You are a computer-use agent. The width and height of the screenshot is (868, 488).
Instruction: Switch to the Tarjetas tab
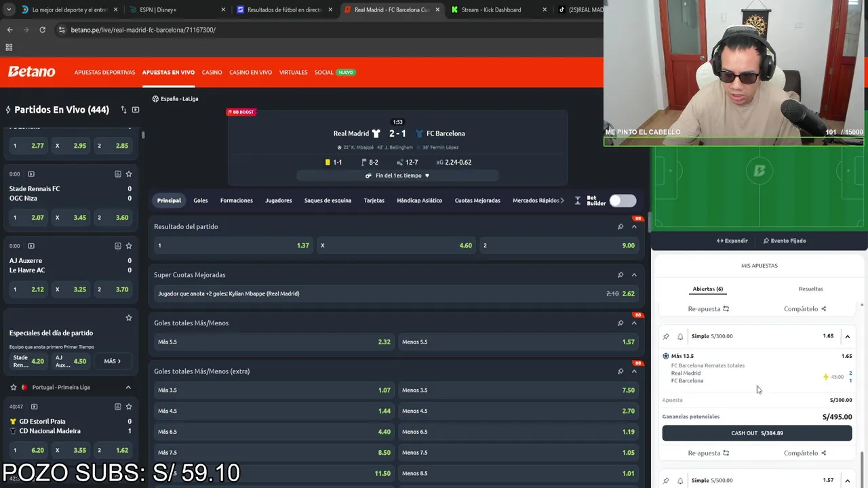(x=374, y=201)
